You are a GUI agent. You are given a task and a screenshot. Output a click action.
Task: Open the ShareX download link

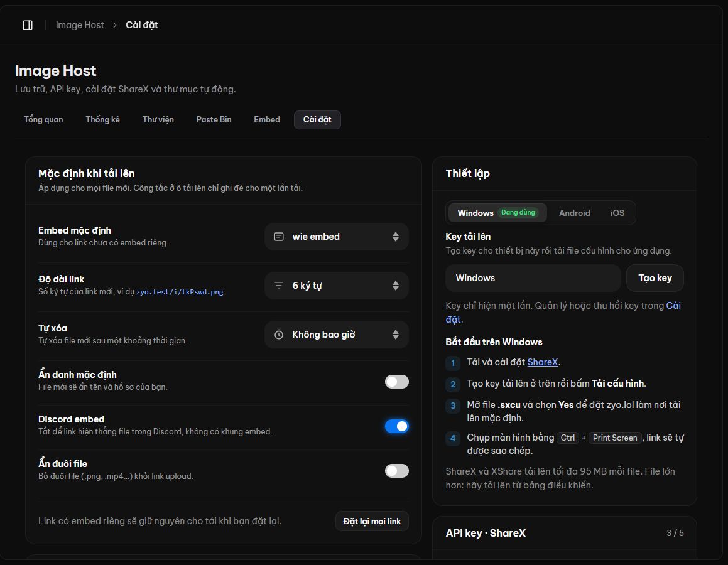tap(543, 362)
